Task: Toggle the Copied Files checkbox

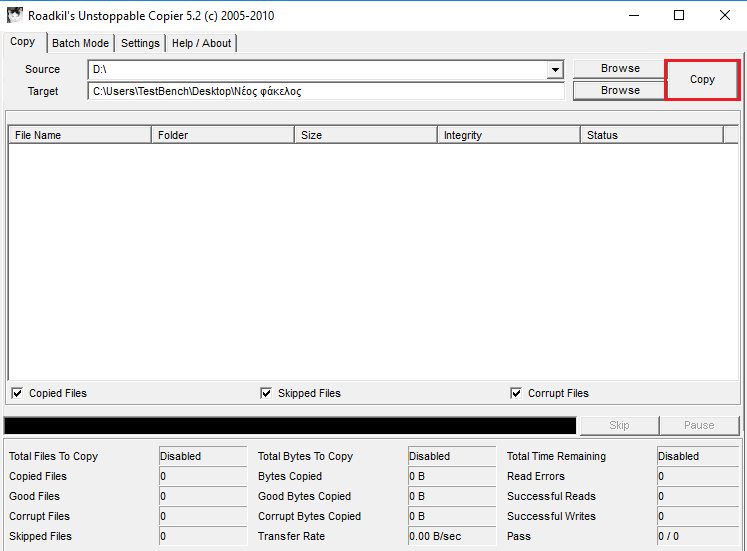Action: (x=17, y=393)
